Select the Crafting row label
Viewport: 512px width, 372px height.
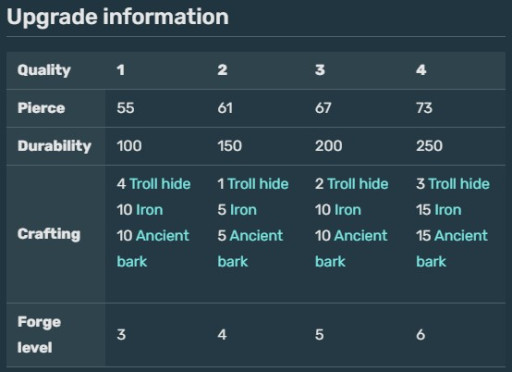click(x=49, y=234)
